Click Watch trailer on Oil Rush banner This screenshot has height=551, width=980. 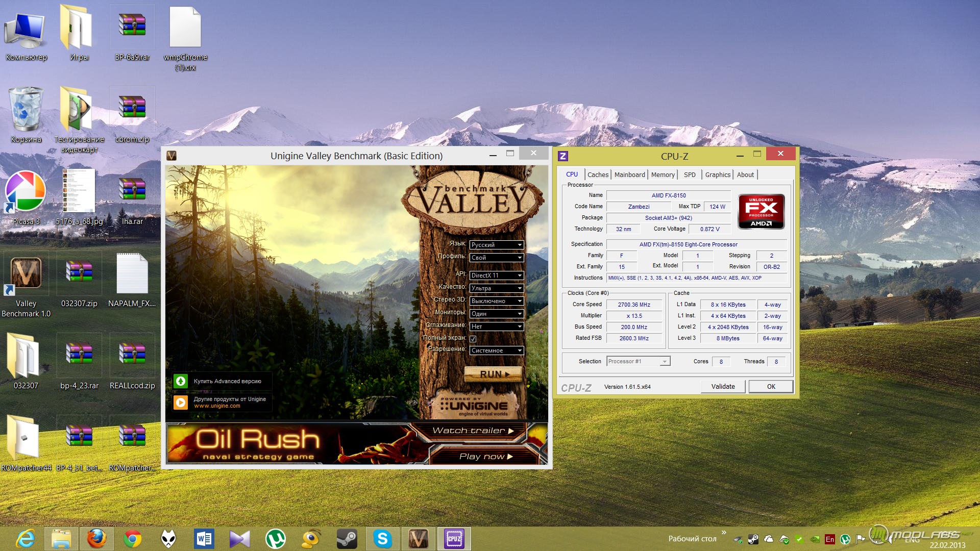[473, 431]
